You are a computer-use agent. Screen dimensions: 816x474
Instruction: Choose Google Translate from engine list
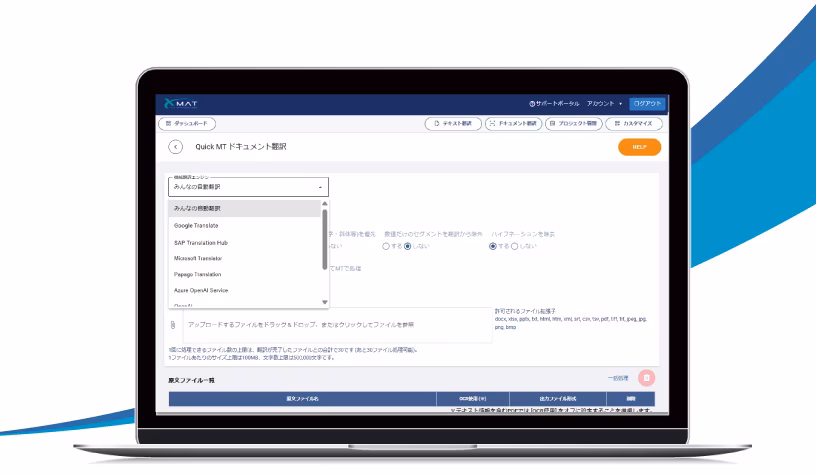(196, 225)
